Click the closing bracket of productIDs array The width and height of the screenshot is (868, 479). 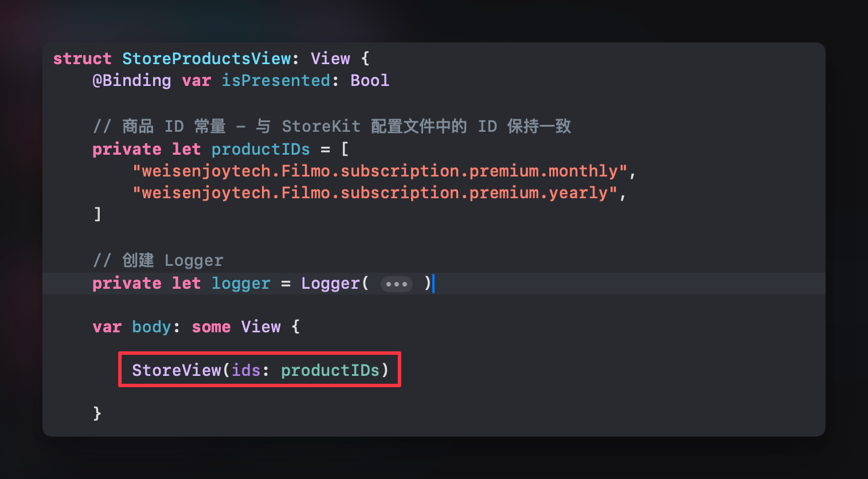pos(97,214)
